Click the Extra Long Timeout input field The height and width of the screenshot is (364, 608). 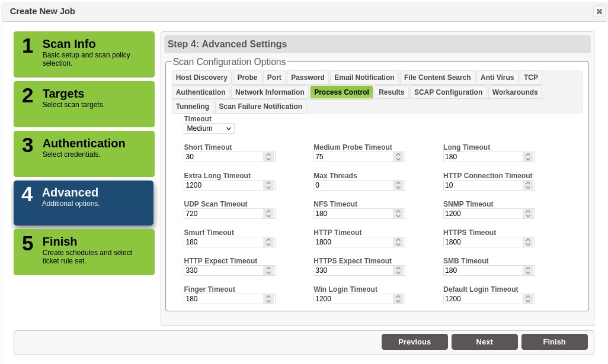(x=223, y=185)
